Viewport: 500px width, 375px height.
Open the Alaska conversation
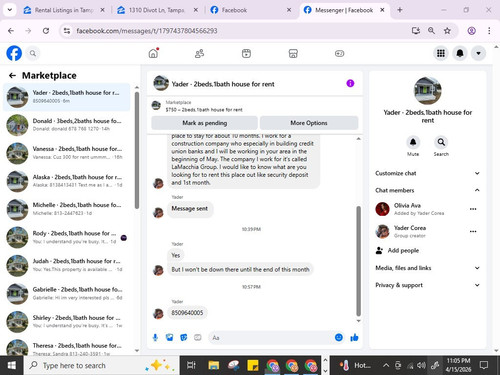pos(67,181)
